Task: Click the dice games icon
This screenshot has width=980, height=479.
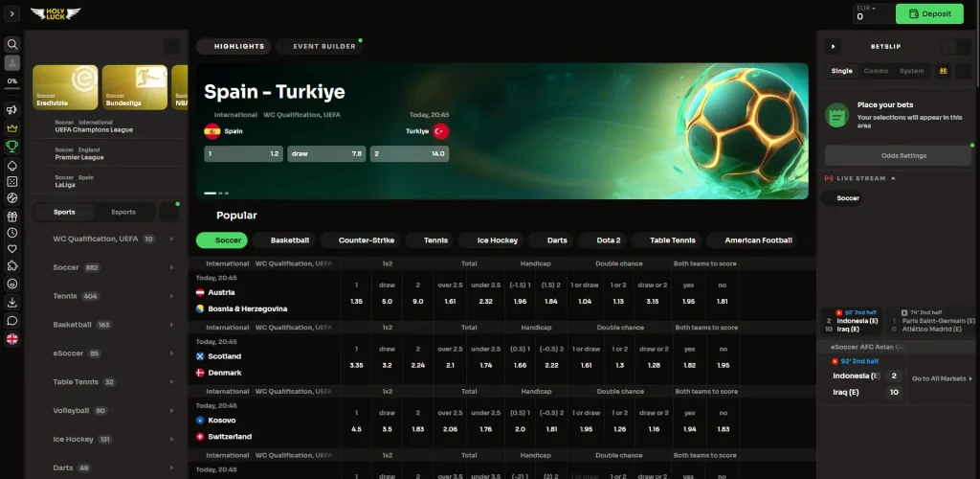Action: tap(12, 181)
